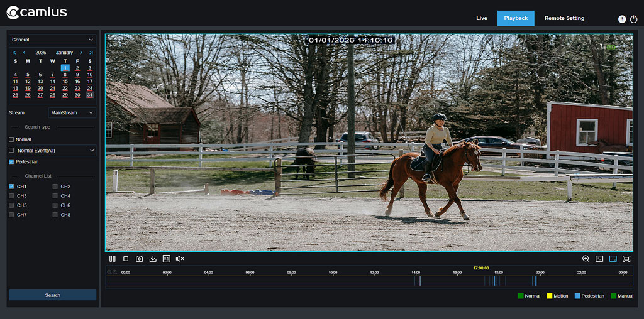Switch to the Live tab
This screenshot has height=319, width=644.
(x=482, y=18)
